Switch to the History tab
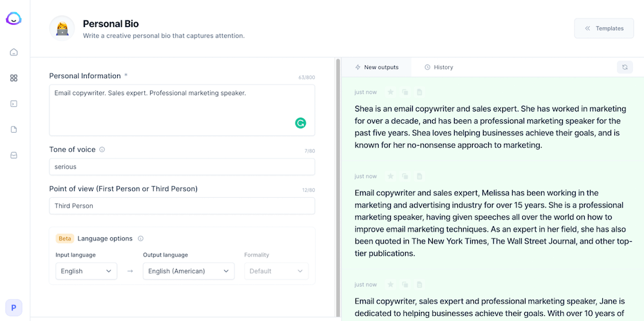This screenshot has width=644, height=321. pos(439,67)
